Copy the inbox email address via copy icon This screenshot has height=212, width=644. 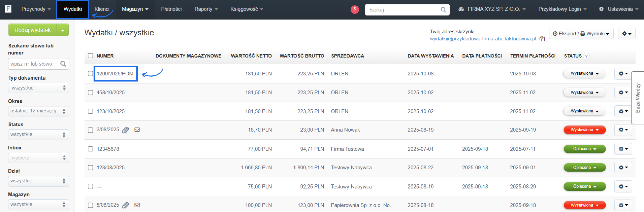(x=542, y=39)
